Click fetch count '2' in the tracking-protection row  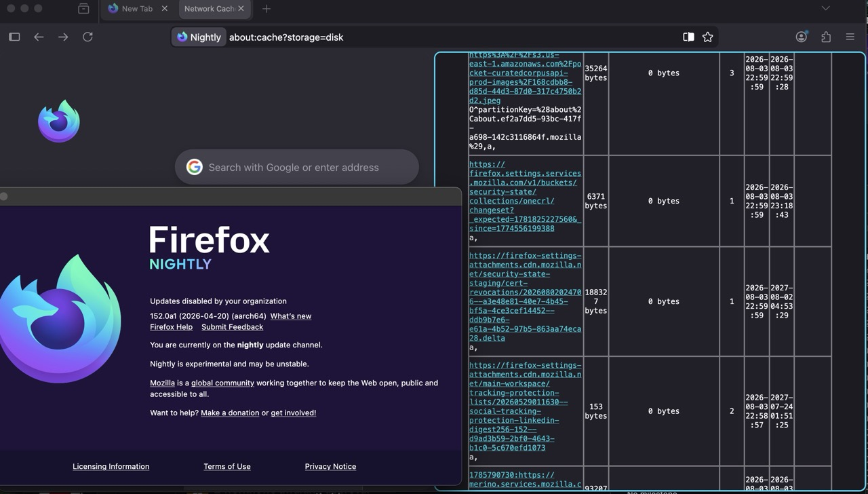(x=732, y=411)
